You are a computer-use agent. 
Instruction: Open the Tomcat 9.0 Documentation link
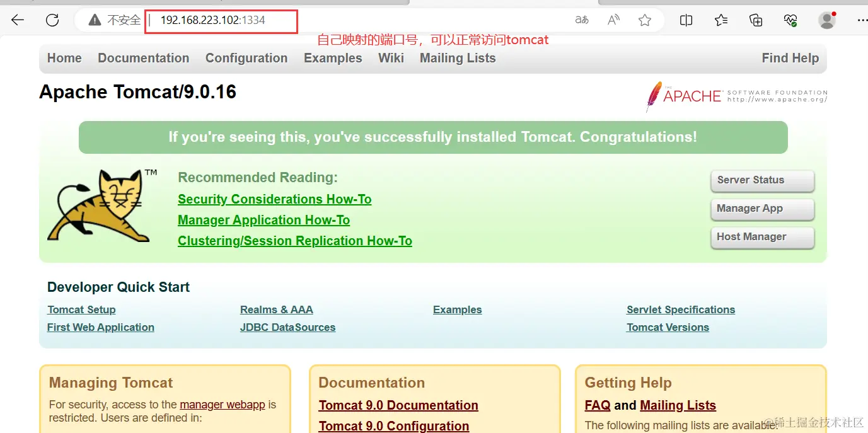point(398,405)
